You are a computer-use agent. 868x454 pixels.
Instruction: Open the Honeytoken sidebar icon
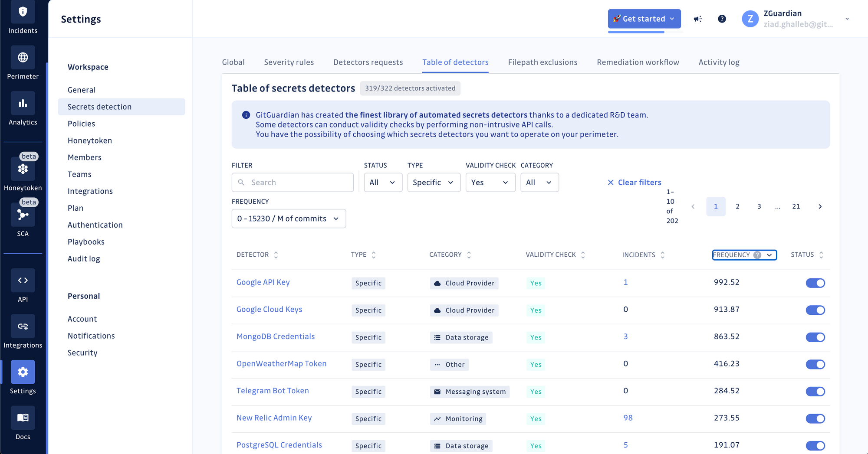[23, 169]
